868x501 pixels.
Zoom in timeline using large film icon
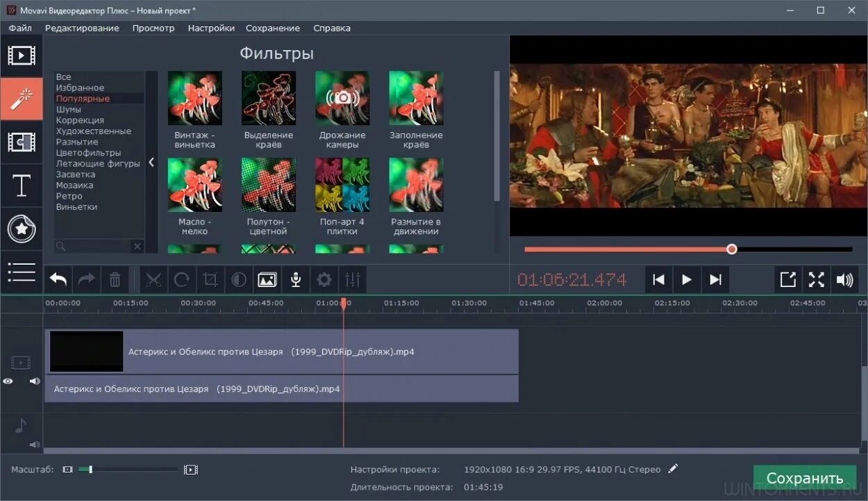191,470
